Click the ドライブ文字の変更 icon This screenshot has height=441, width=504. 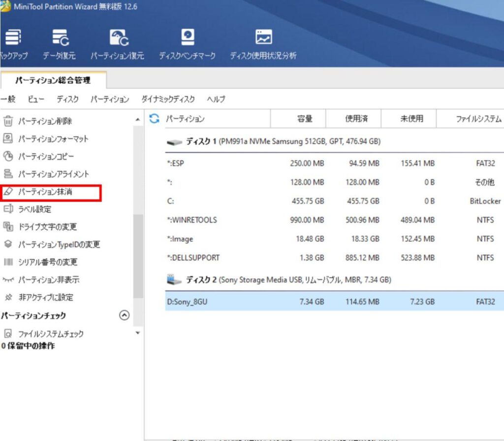8,227
